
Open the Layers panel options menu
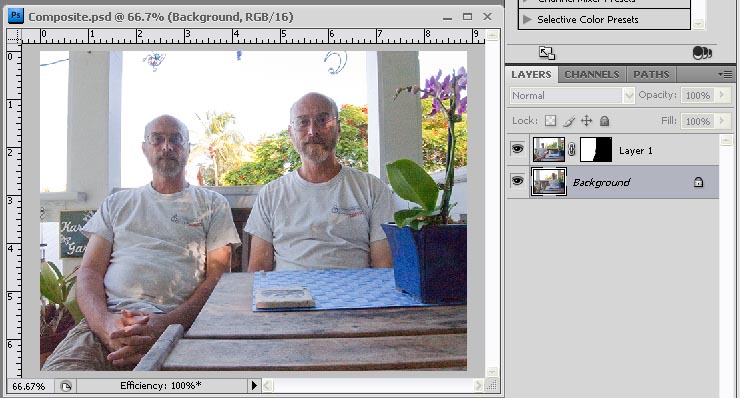pyautogui.click(x=725, y=74)
